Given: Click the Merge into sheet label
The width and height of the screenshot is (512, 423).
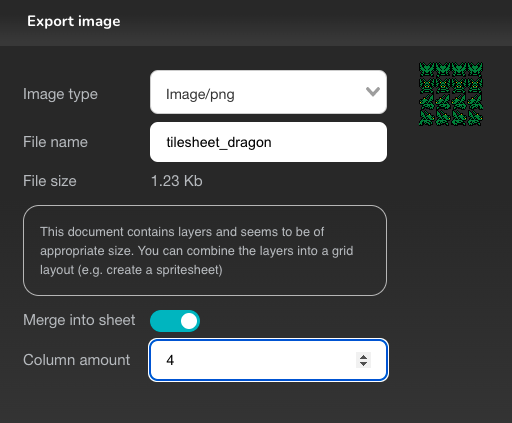Looking at the screenshot, I should pos(79,320).
